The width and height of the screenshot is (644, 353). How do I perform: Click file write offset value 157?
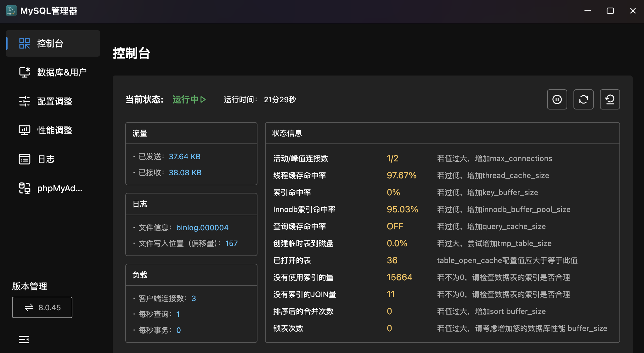tap(231, 243)
